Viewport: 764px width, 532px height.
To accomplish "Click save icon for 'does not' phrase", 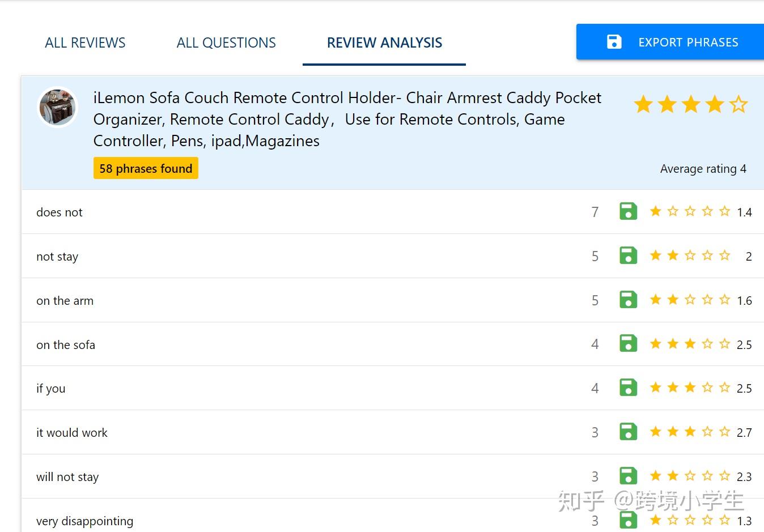I will [628, 211].
